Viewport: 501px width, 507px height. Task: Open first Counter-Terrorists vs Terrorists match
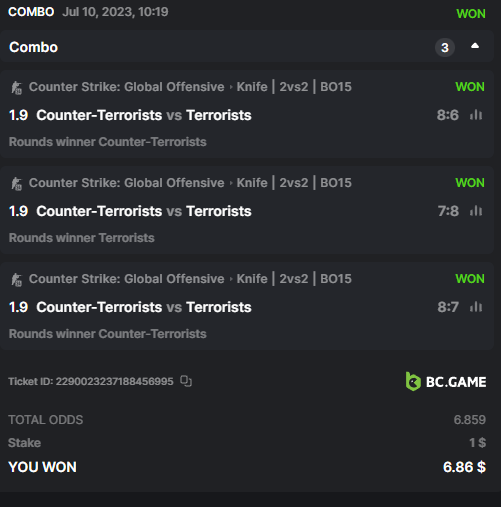pyautogui.click(x=144, y=115)
